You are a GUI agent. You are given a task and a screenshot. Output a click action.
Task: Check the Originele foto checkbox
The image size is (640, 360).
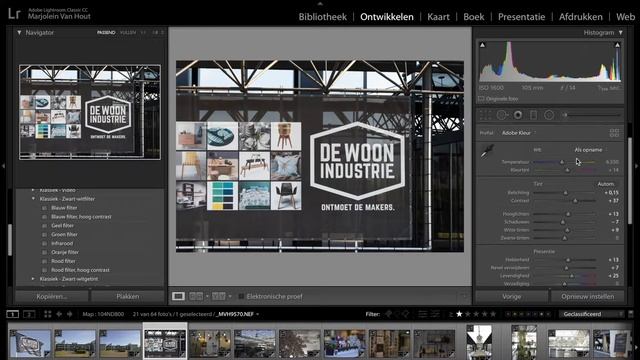[481, 99]
